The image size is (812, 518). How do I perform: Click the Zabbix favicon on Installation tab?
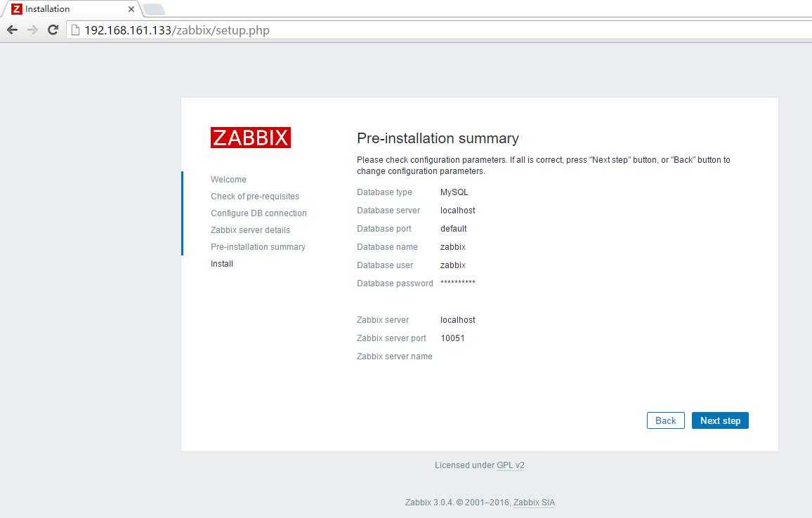click(x=17, y=9)
